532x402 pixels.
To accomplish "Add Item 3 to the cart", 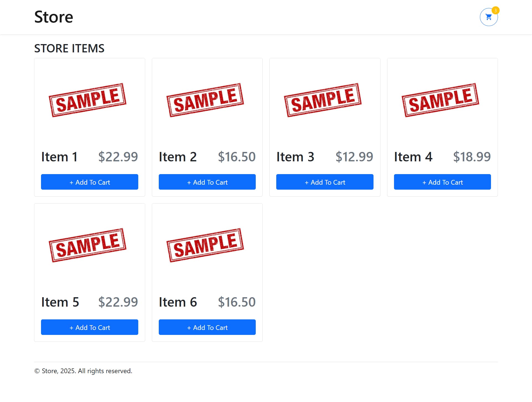I will point(325,182).
